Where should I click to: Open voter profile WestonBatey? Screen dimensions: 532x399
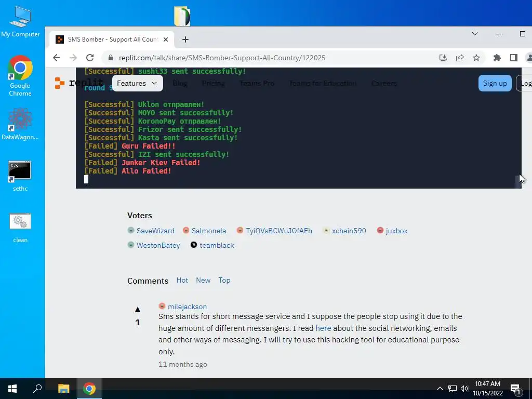click(x=158, y=245)
